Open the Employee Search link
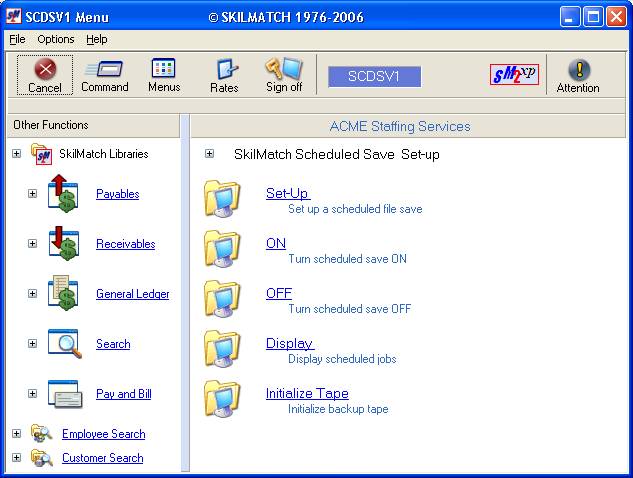 104,434
